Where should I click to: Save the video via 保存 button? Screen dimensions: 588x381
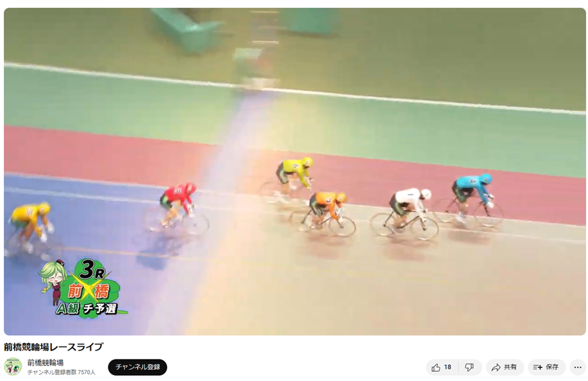(x=546, y=367)
